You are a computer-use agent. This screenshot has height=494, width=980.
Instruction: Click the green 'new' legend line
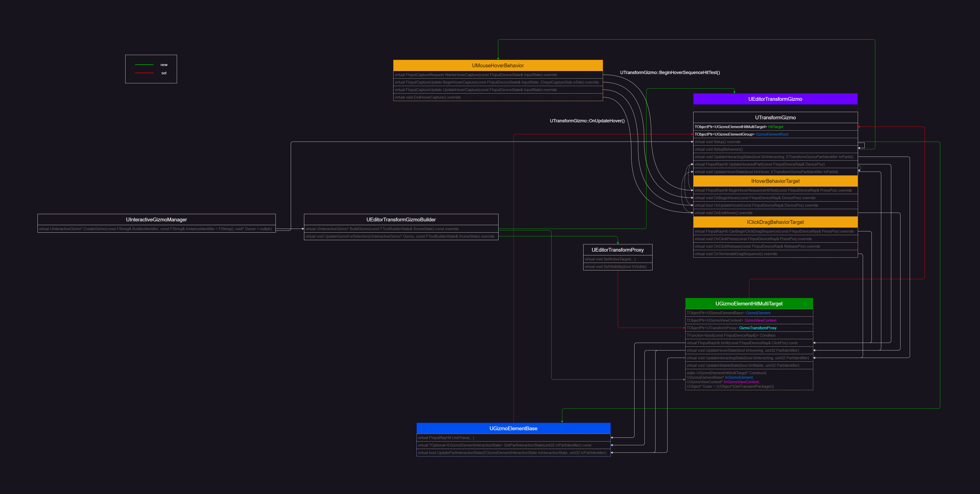[x=144, y=65]
